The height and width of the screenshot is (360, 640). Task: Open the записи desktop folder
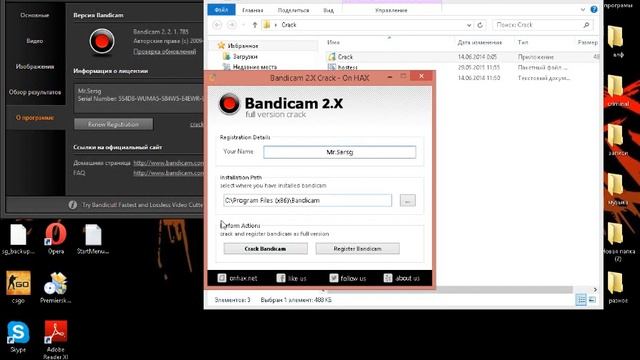click(x=618, y=140)
